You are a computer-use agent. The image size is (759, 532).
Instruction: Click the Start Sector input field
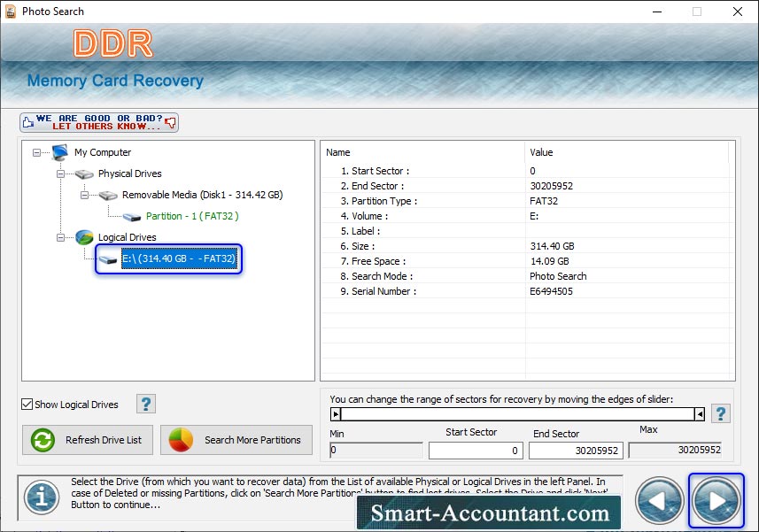476,451
